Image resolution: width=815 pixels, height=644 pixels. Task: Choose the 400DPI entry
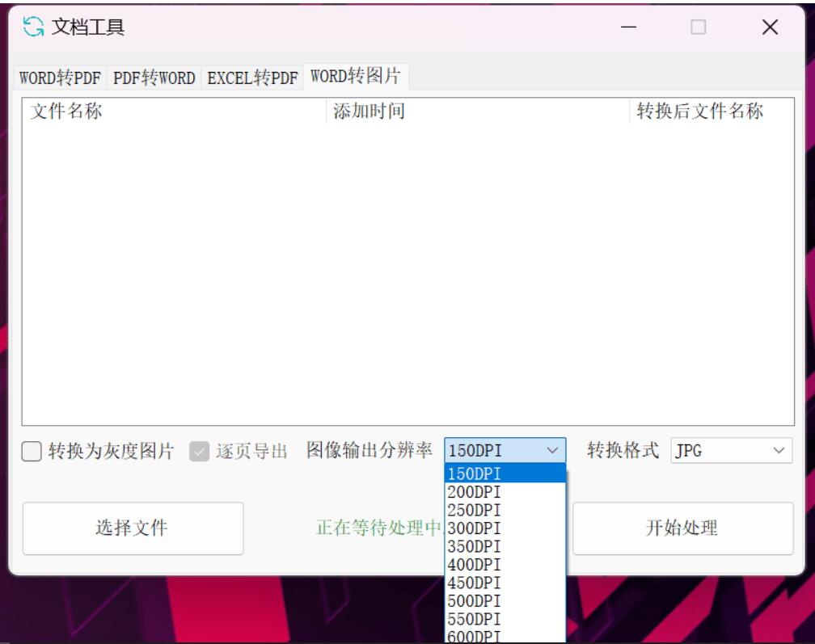[505, 565]
